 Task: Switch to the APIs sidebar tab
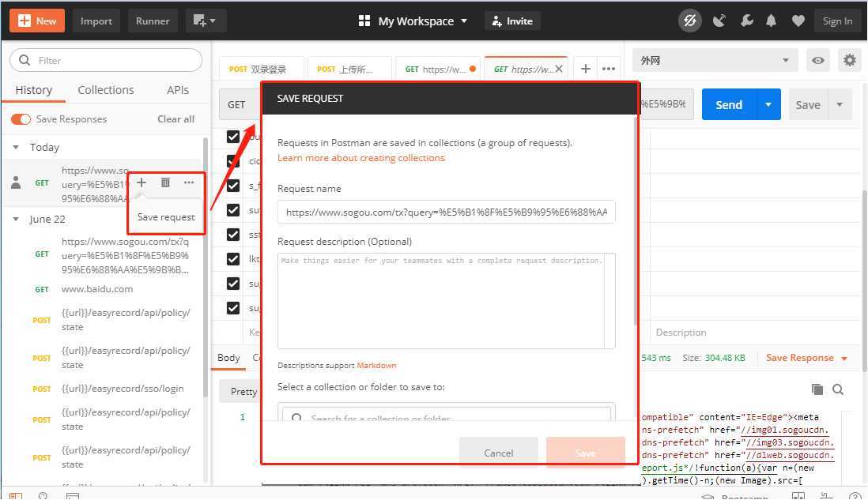pyautogui.click(x=178, y=90)
